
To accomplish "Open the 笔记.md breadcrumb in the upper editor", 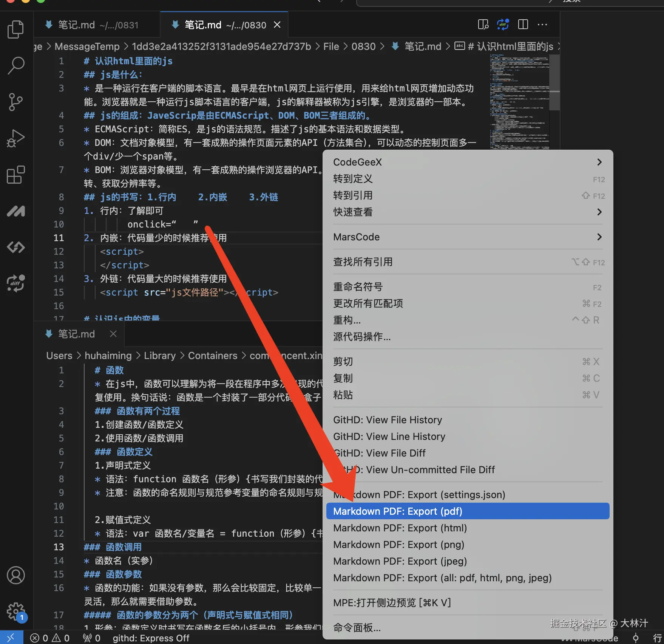I will coord(416,46).
